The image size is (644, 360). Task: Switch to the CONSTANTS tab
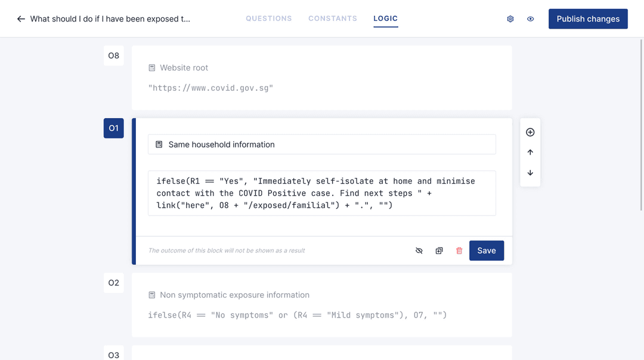[x=333, y=19]
